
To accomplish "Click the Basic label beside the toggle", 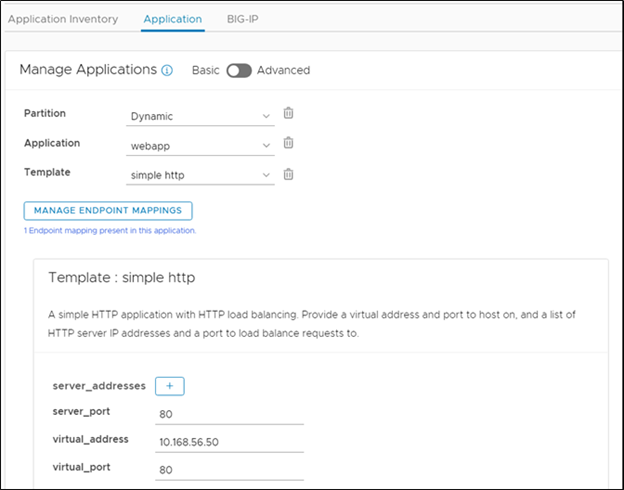I will point(205,71).
